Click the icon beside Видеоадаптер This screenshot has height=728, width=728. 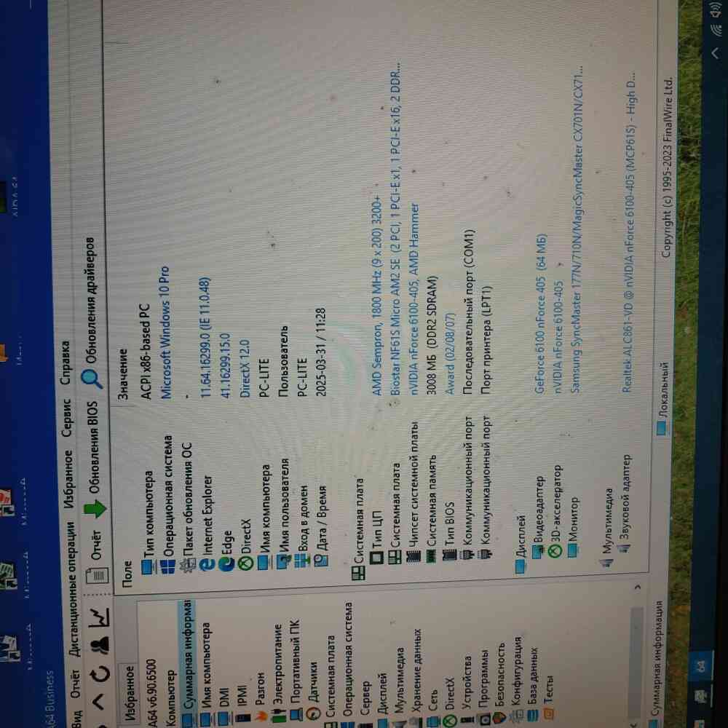[x=538, y=552]
